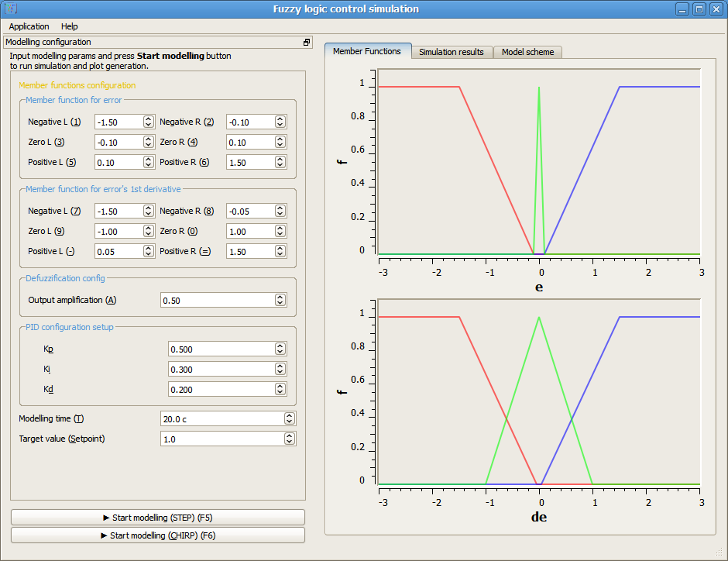Select the Ki coefficient input field
Screen dimensions: 728x561
click(x=217, y=369)
